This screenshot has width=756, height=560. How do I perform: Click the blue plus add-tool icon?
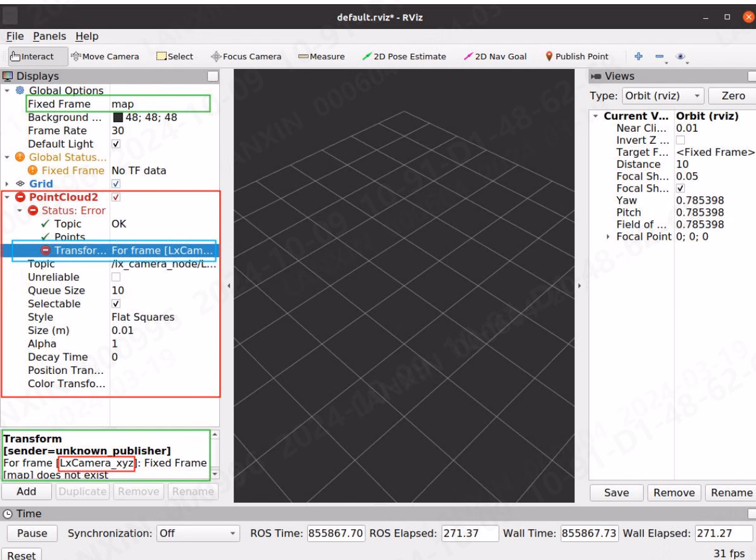[638, 56]
